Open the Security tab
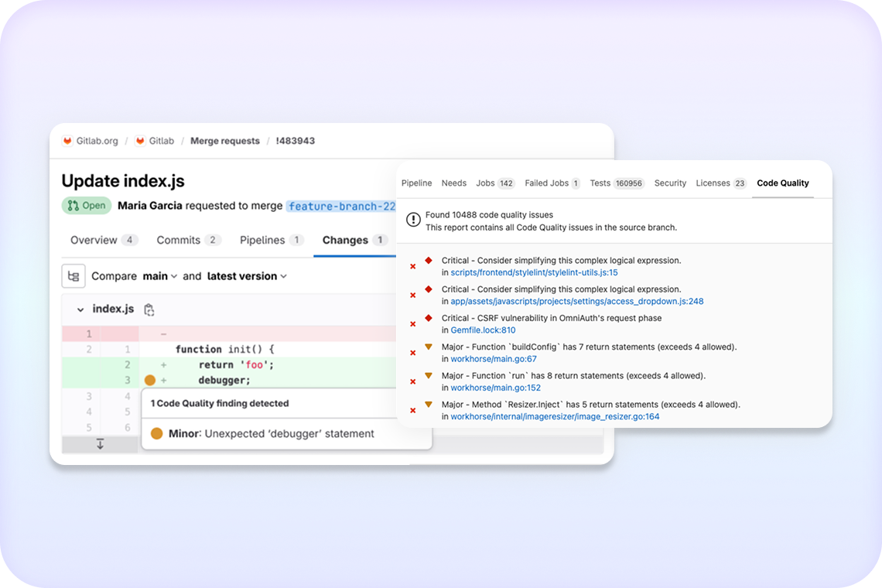The image size is (882, 588). (x=670, y=183)
